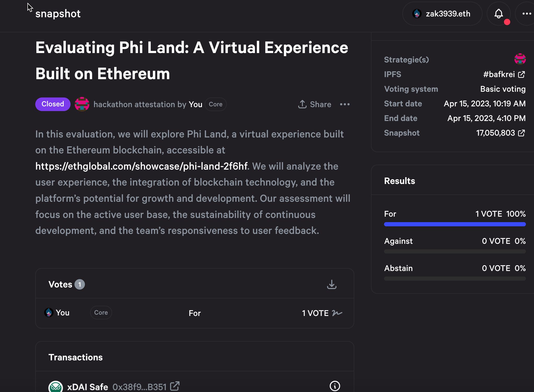
Task: Click the Basic voting value
Action: point(503,89)
